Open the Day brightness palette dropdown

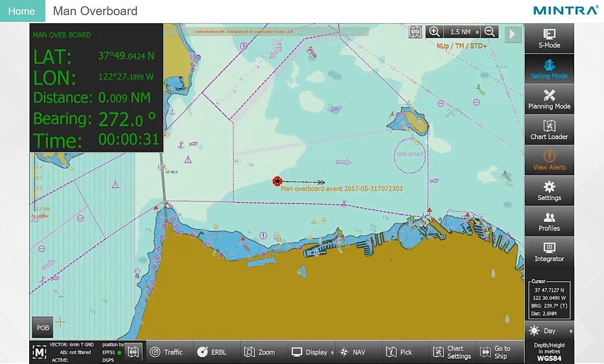[x=549, y=331]
